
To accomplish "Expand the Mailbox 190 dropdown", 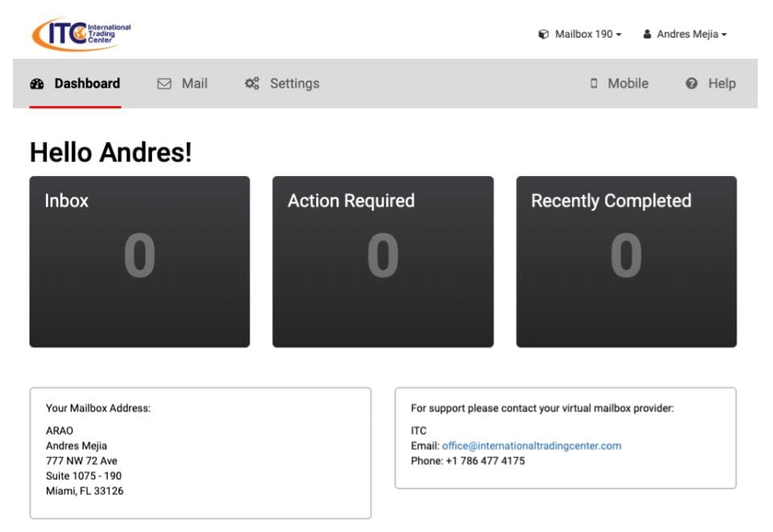I will [580, 34].
